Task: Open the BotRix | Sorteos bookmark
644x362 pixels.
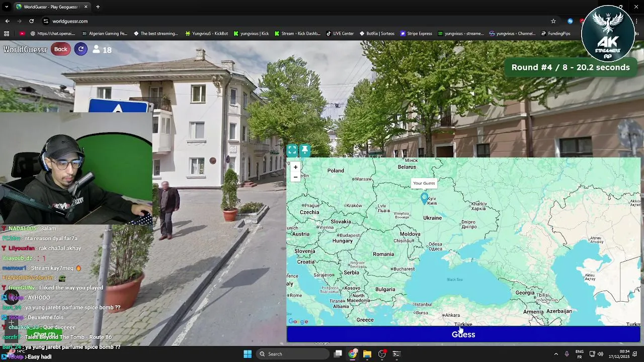Action: tap(377, 34)
